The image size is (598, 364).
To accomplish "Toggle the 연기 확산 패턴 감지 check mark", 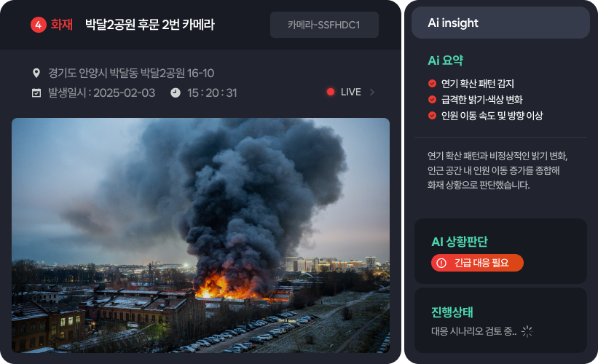I will click(432, 83).
